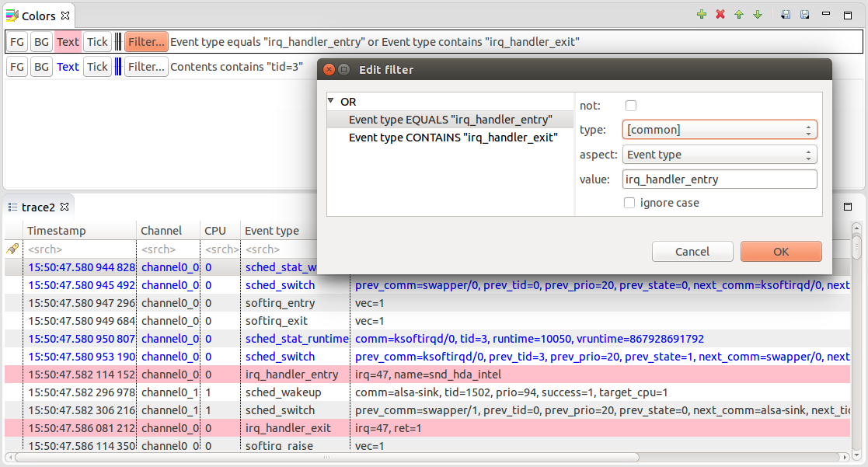Maximize the Colors view panel
The width and height of the screenshot is (868, 467).
pos(848,15)
